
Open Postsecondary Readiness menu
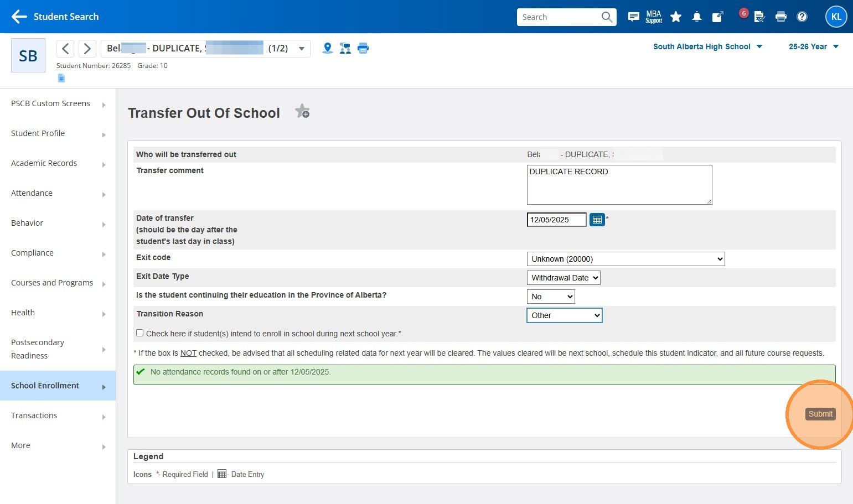click(x=58, y=349)
